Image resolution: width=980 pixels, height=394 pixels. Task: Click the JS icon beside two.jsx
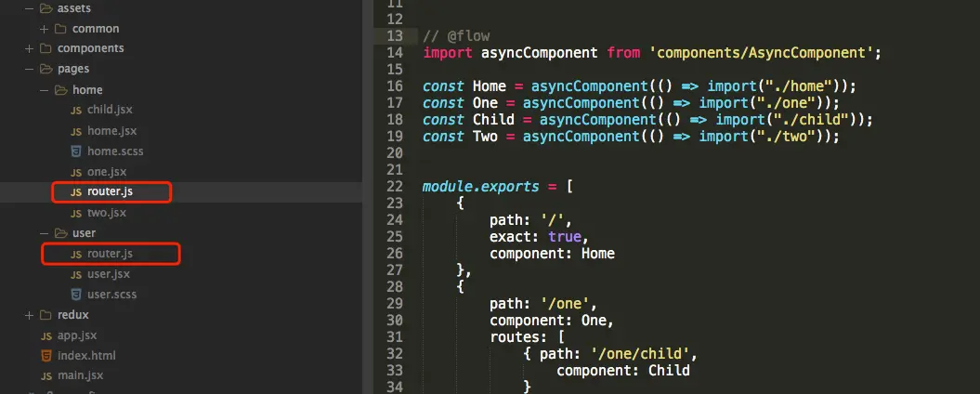pyautogui.click(x=76, y=214)
